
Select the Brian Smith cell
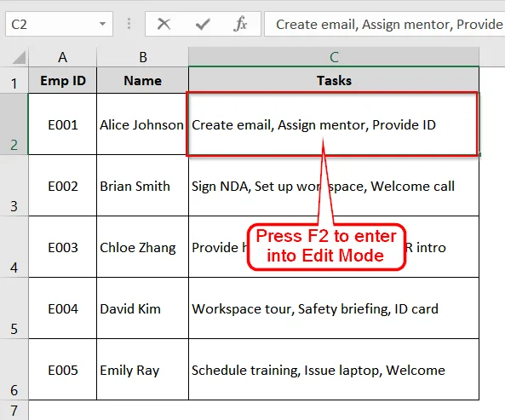[143, 186]
